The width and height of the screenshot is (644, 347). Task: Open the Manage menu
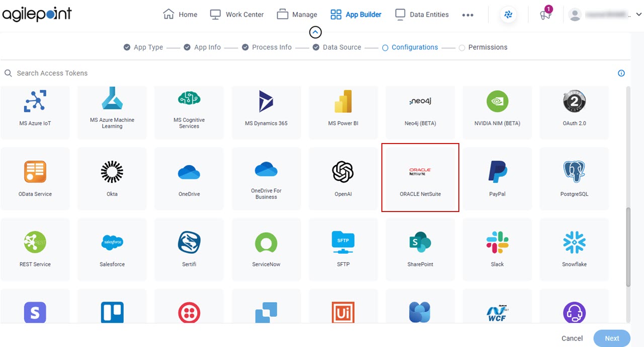[x=297, y=15]
